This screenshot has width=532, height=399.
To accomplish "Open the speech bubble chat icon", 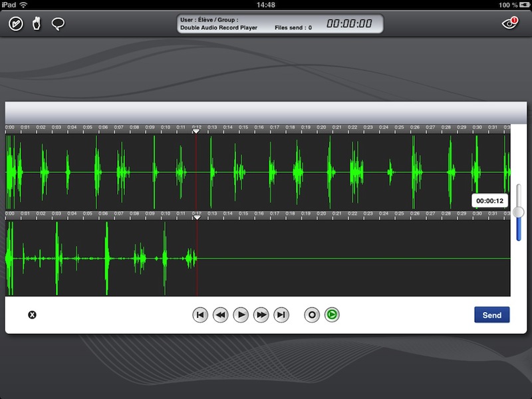I will [x=58, y=24].
